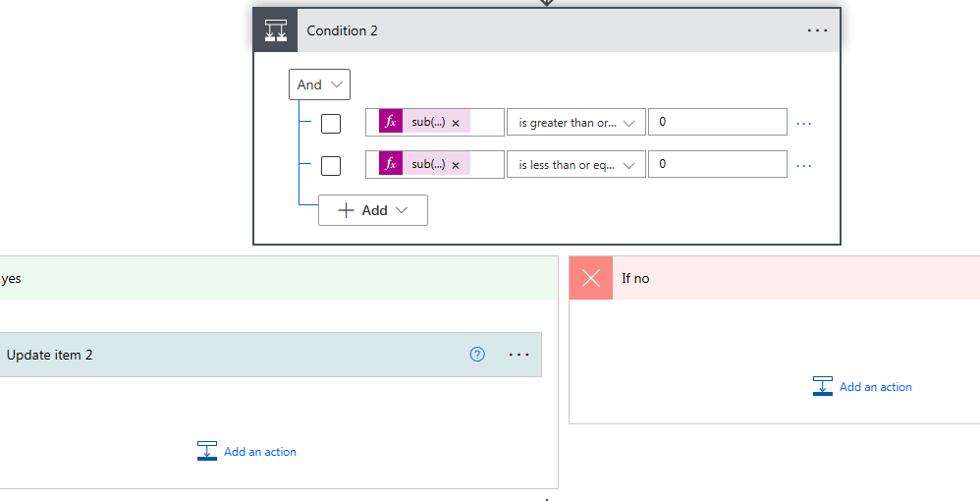Click the Add condition row button
Viewport: 980px width, 501px height.
click(x=373, y=210)
